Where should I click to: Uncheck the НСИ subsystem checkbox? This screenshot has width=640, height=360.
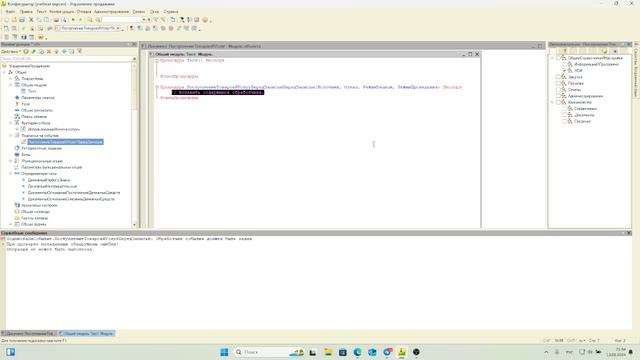pyautogui.click(x=565, y=71)
